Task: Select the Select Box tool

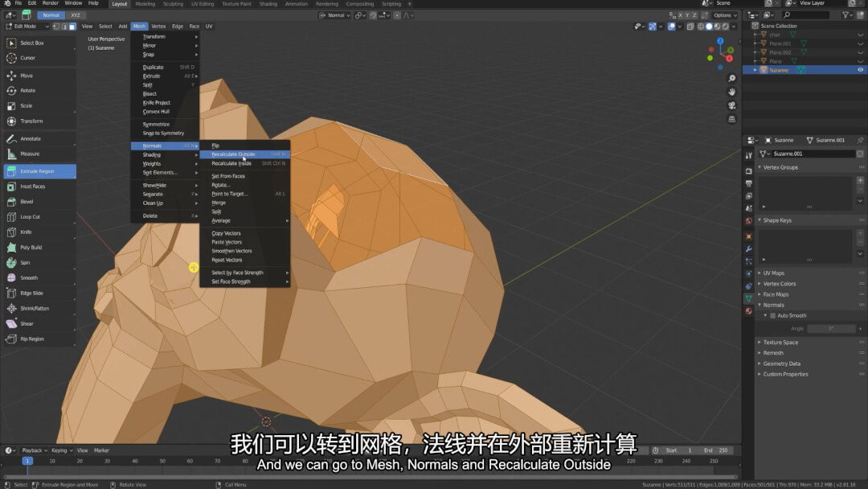Action: [x=39, y=43]
